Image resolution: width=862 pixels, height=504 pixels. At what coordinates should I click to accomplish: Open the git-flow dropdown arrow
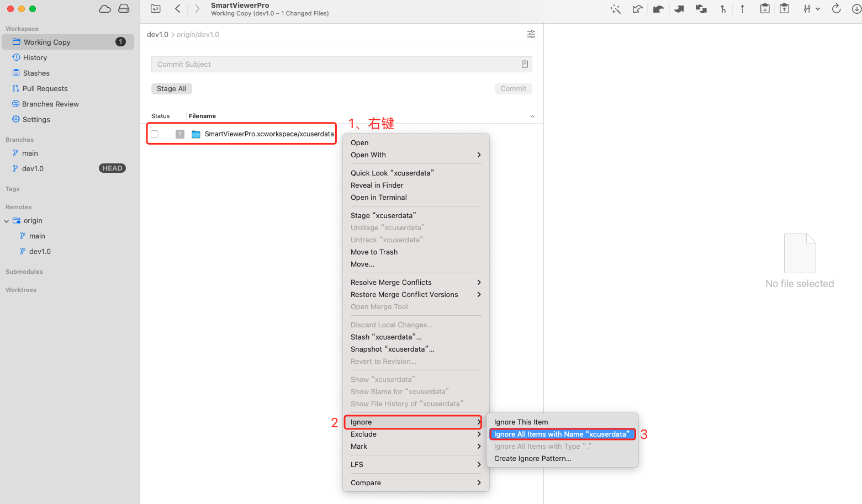pyautogui.click(x=818, y=9)
